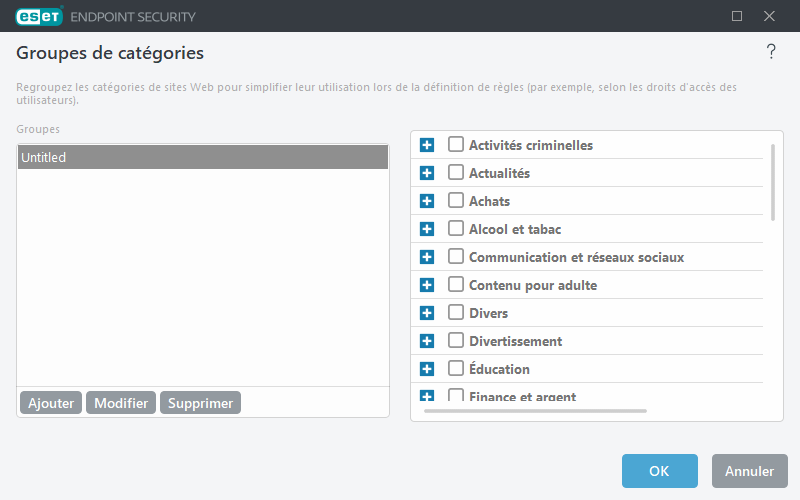Screen dimensions: 800x500
Task: Click the horizontal scrollbar under categories
Action: pos(535,410)
